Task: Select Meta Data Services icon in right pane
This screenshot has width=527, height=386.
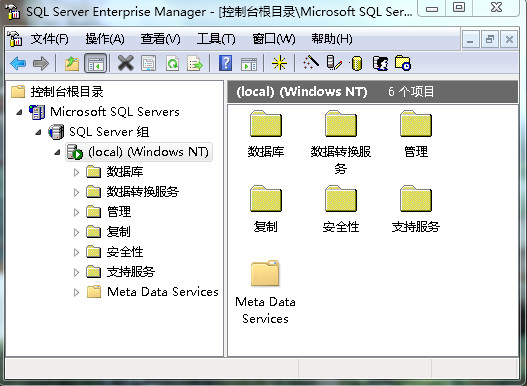Action: click(265, 273)
